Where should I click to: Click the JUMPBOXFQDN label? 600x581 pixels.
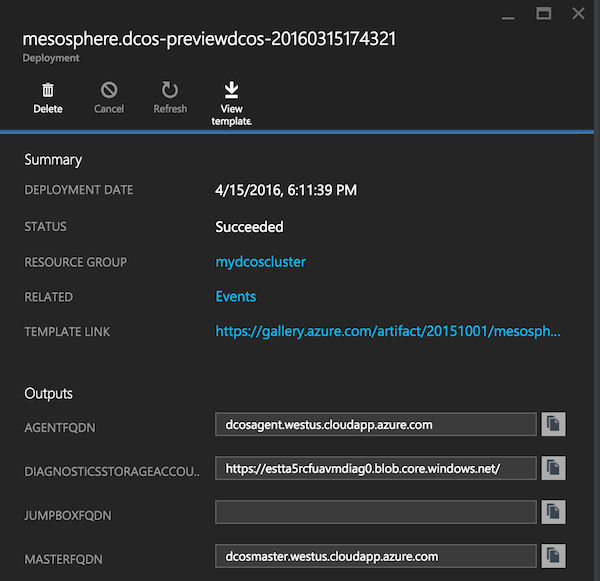(68, 516)
